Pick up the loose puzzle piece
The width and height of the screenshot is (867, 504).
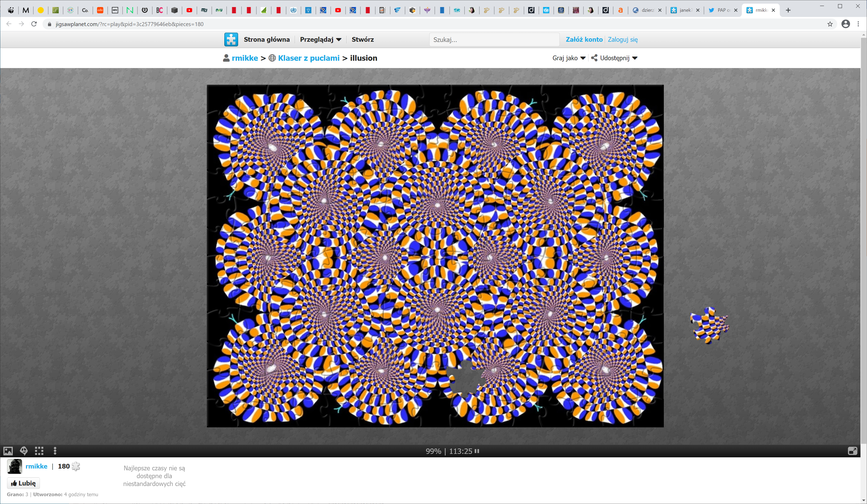point(709,326)
